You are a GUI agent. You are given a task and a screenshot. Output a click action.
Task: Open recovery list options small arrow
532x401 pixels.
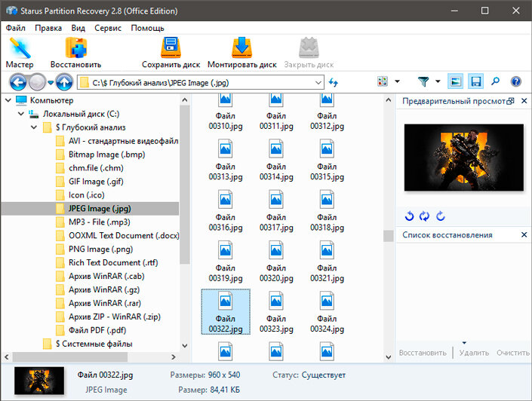click(464, 343)
